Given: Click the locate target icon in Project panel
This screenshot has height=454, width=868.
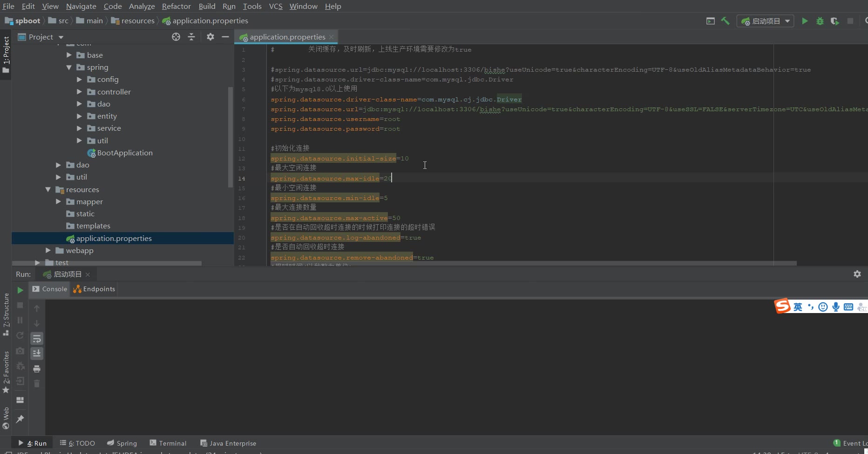Looking at the screenshot, I should 176,37.
